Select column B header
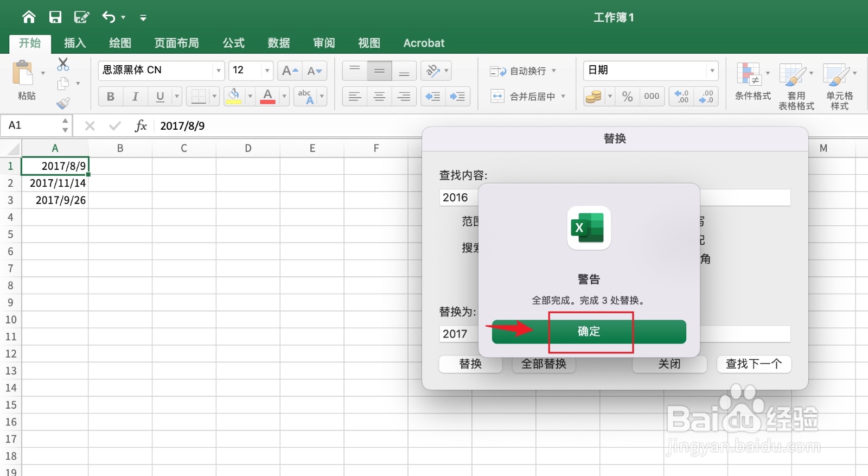Viewport: 868px width, 476px height. click(x=120, y=148)
